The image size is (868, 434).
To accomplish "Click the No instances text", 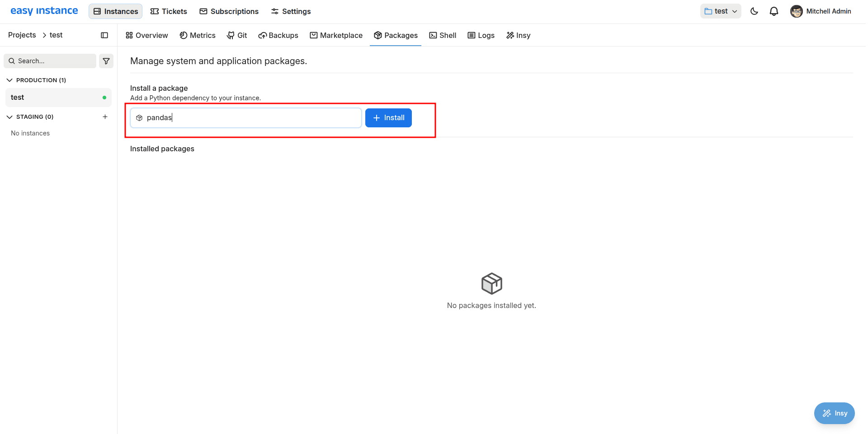I will point(30,133).
